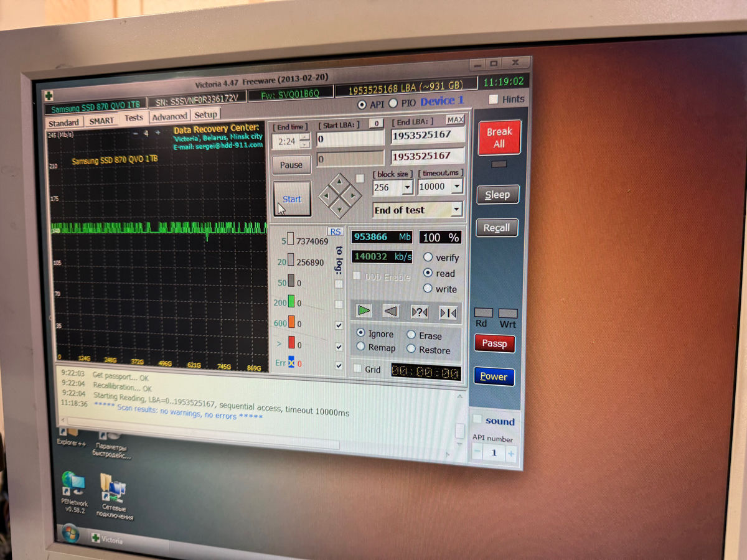Click the orange 600 ms block swatch
This screenshot has width=747, height=560.
tap(291, 323)
